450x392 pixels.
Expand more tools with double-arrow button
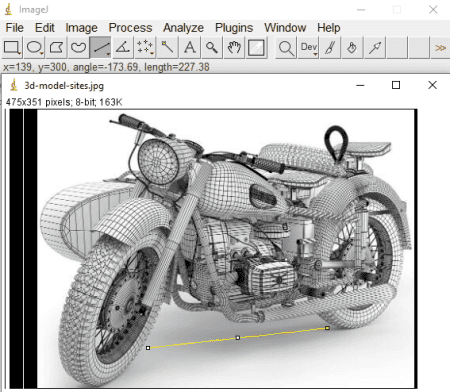click(x=440, y=48)
